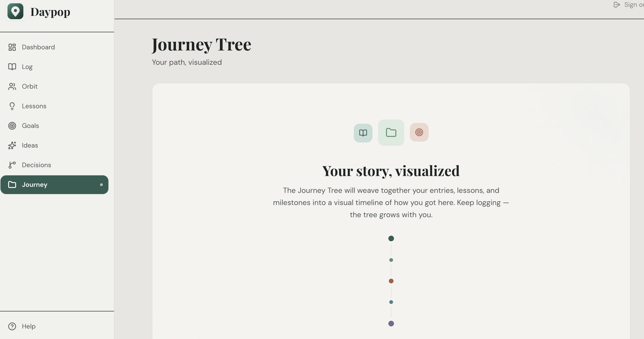Click the Lessons lightbulb icon
The height and width of the screenshot is (339, 644).
click(12, 106)
